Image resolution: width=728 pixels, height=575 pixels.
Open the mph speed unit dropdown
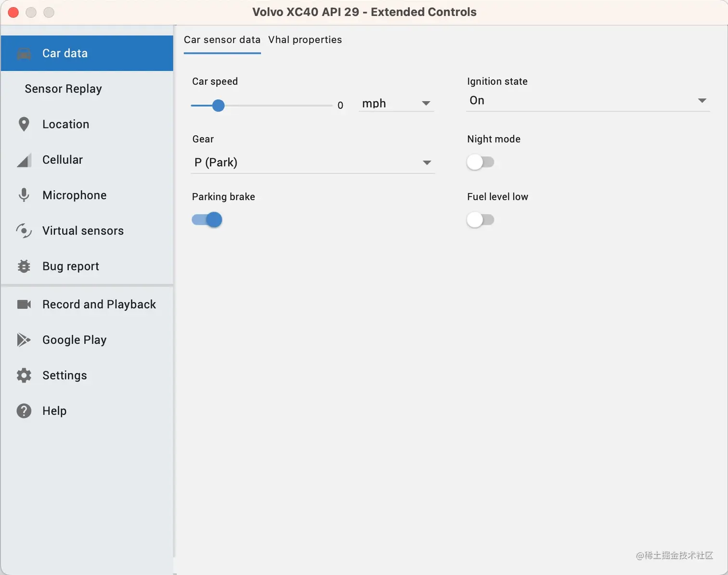coord(396,103)
